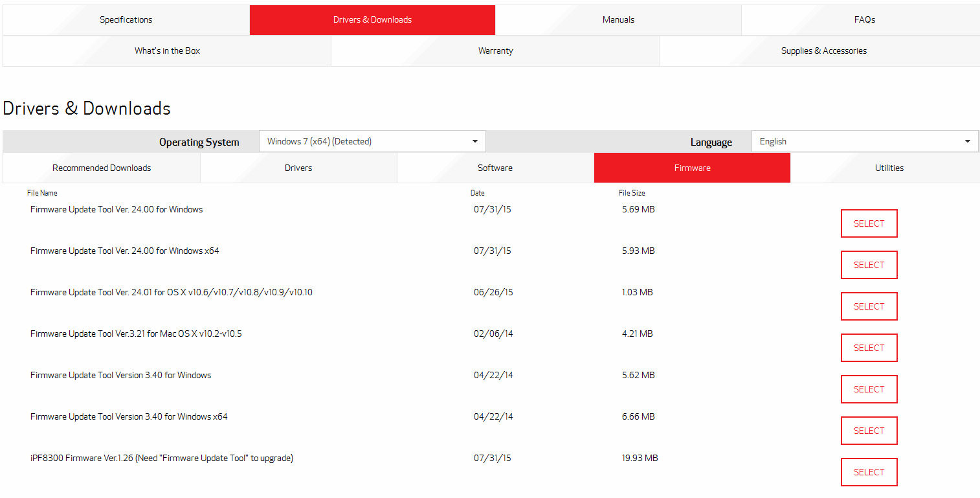This screenshot has height=498, width=980.
Task: Expand the Language dropdown
Action: (x=865, y=141)
